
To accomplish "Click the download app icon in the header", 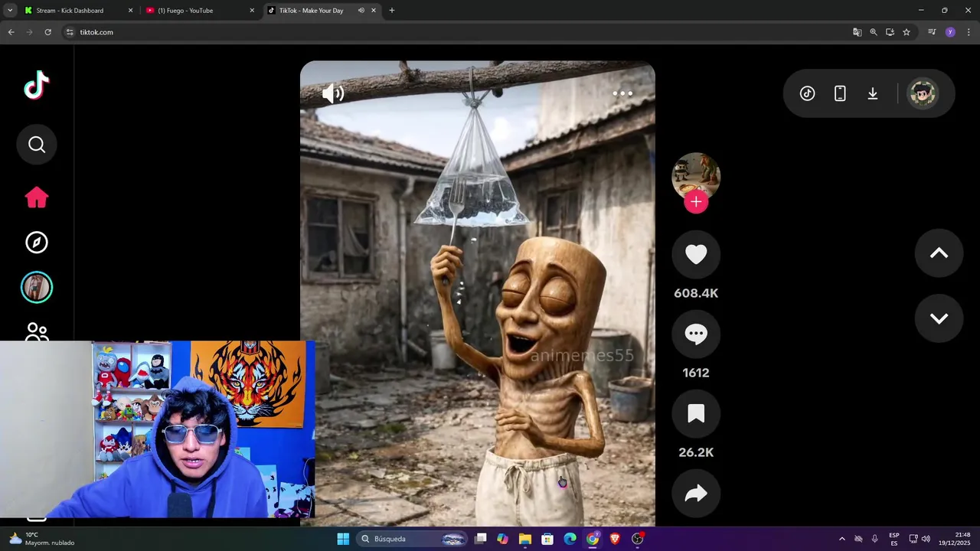I will [x=873, y=93].
